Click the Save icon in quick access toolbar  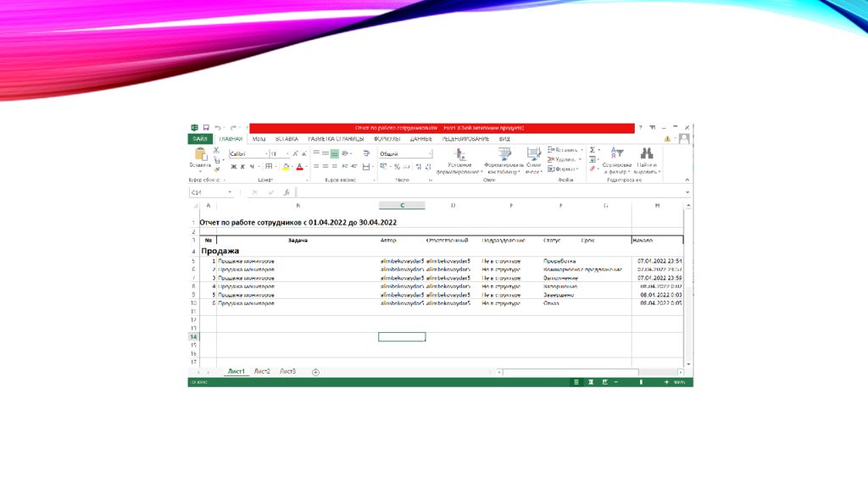pyautogui.click(x=205, y=128)
